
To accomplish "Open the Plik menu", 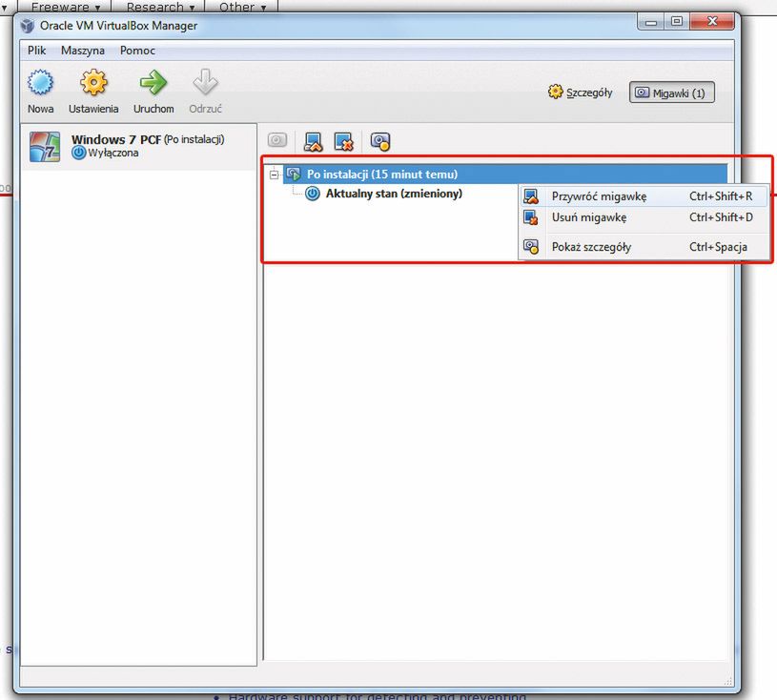I will [x=36, y=51].
